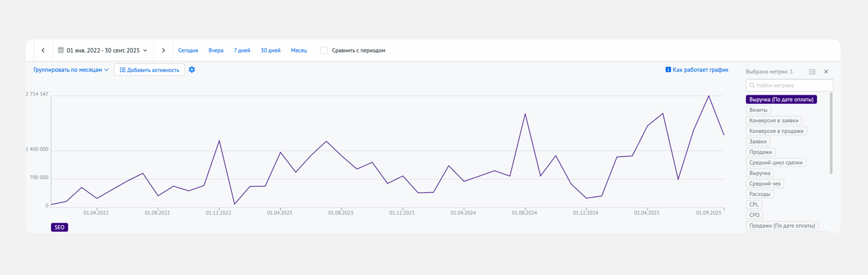Click the previous period arrow

point(43,51)
